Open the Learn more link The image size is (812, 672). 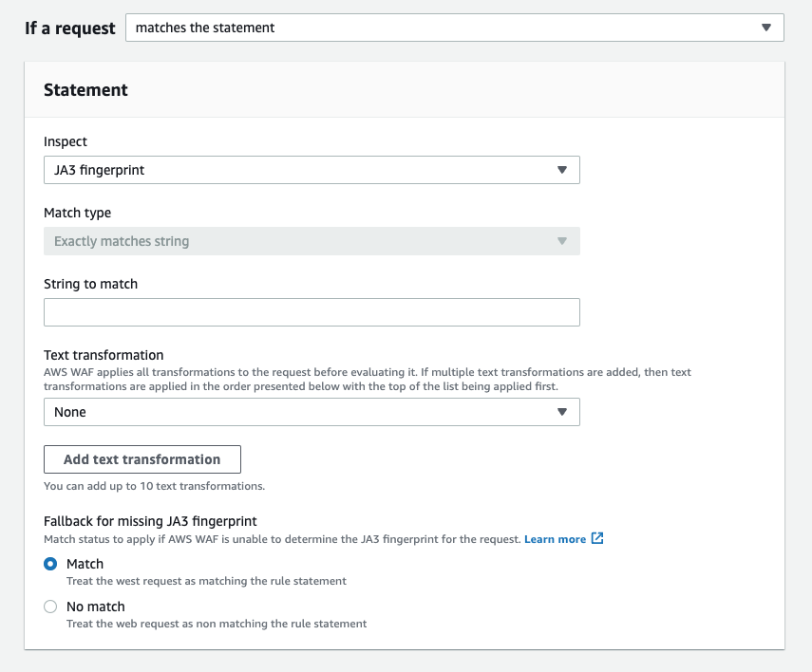555,539
